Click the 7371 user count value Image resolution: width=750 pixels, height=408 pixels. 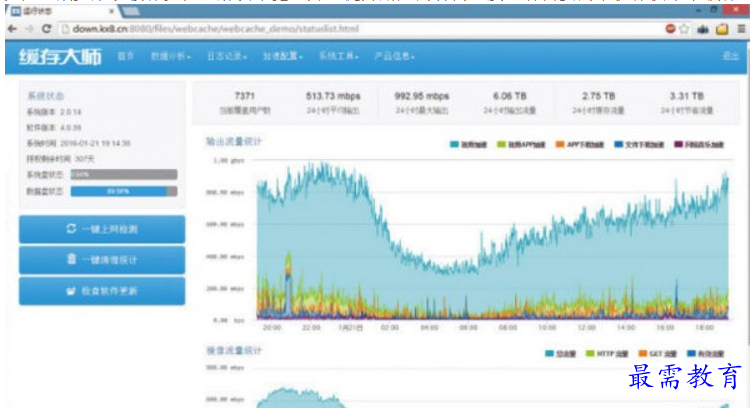244,96
